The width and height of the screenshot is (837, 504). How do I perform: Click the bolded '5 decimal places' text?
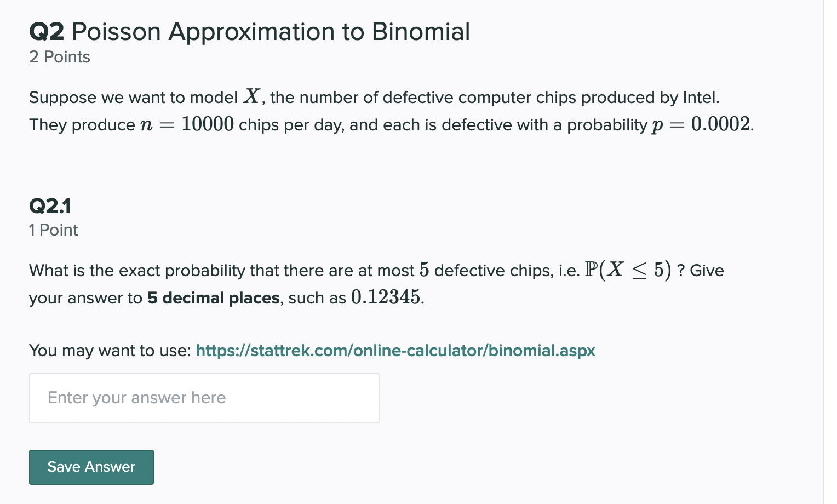click(213, 297)
